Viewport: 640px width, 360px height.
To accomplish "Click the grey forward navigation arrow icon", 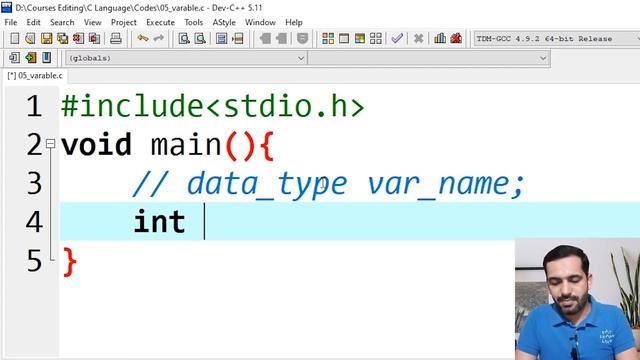I will click(x=281, y=39).
